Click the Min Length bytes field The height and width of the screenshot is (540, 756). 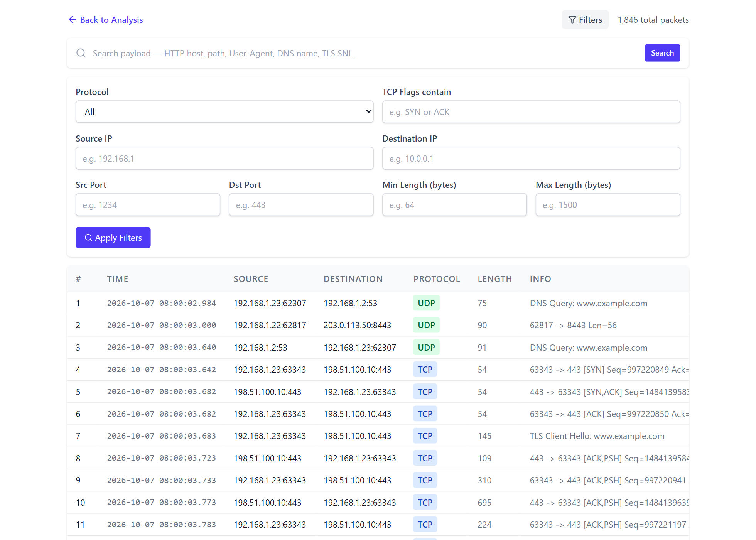click(x=454, y=205)
